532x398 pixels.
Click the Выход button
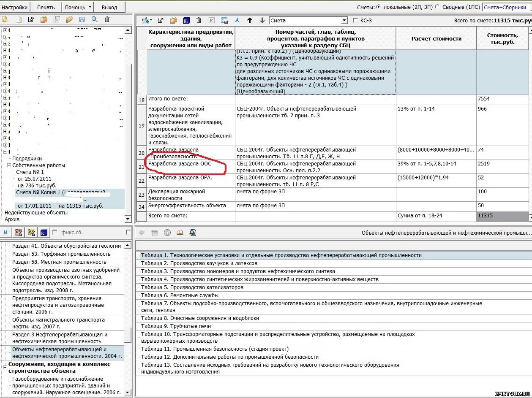(109, 7)
